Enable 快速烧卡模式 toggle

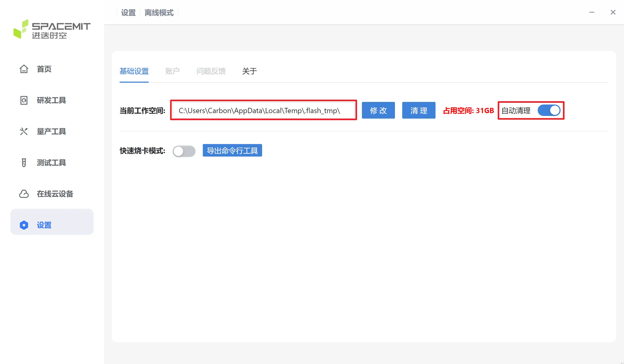click(184, 151)
